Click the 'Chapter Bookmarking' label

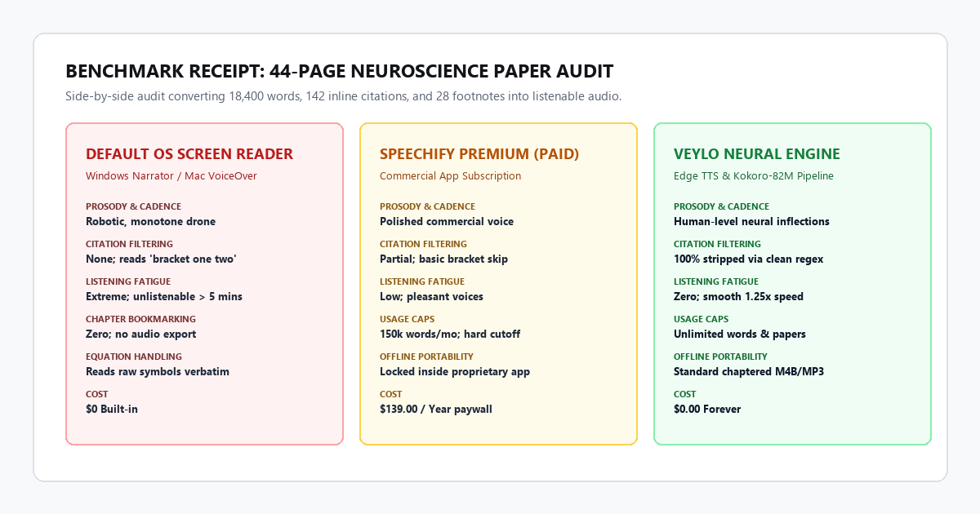[140, 319]
